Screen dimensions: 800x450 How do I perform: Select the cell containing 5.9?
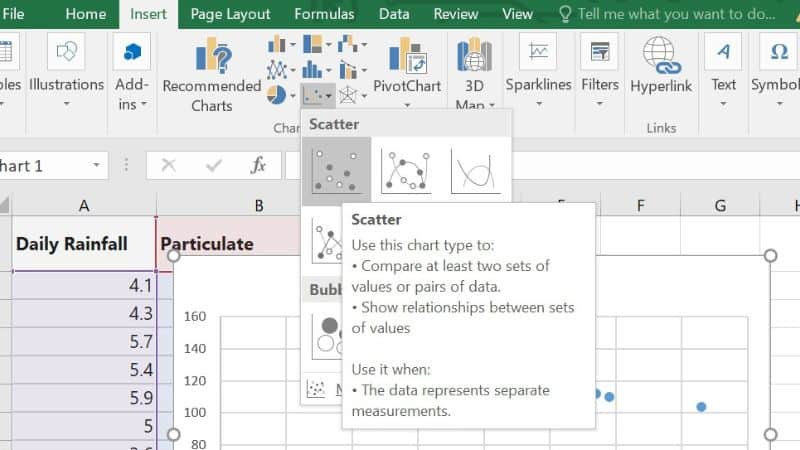pos(84,397)
